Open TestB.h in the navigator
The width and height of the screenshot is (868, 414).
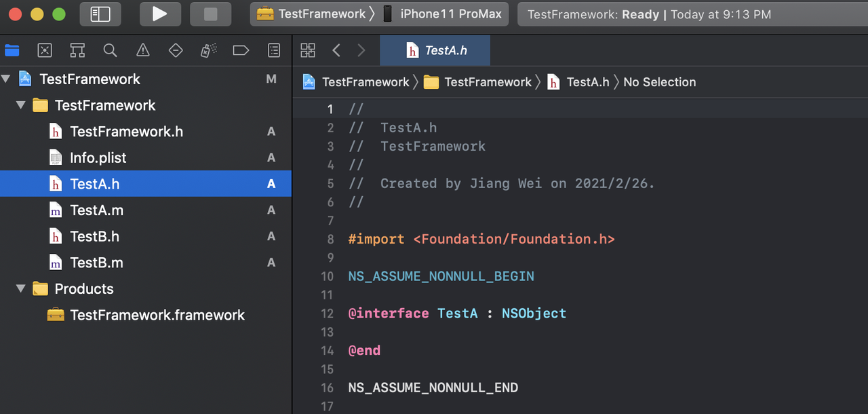tap(146, 236)
